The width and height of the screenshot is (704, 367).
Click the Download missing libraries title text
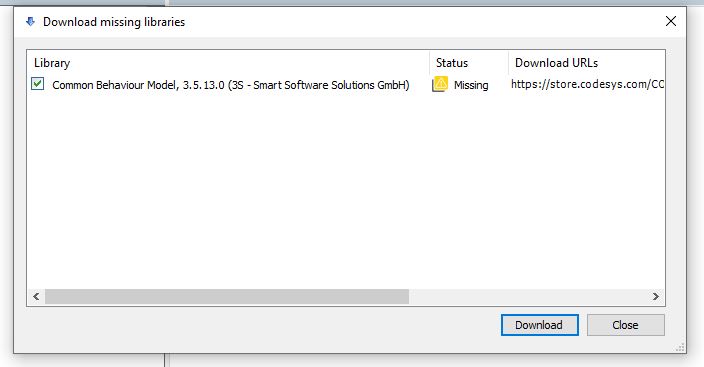[x=114, y=22]
